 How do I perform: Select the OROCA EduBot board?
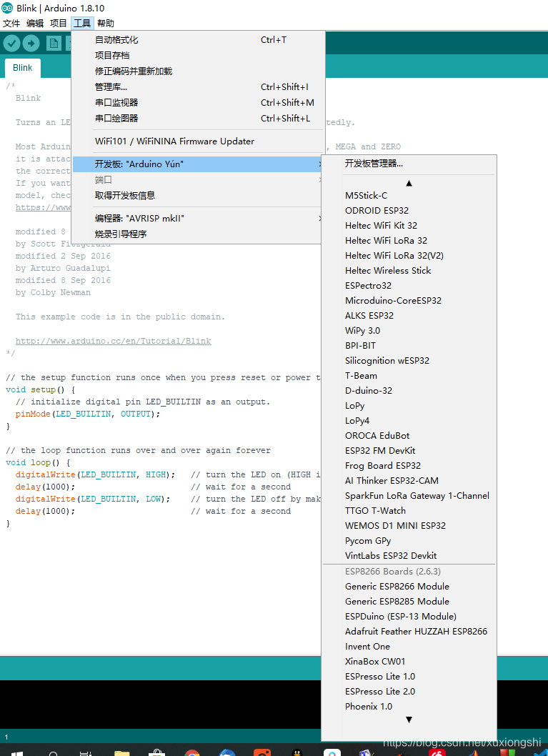[x=409, y=435]
